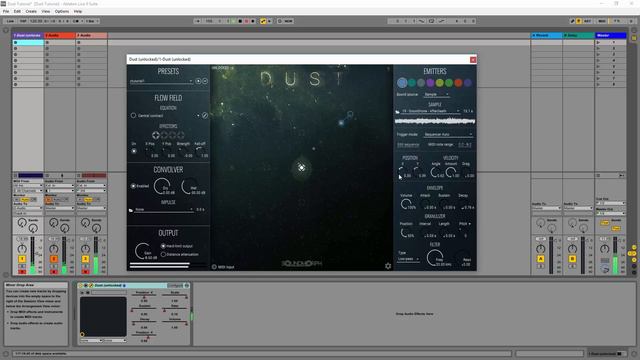Click the Velocity Angle knob
Viewport: 640px width, 360px height.
tap(435, 172)
